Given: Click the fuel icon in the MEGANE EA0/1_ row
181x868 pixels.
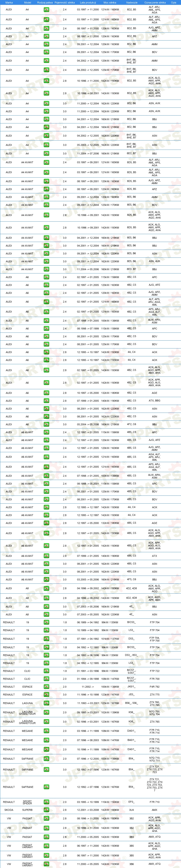Looking at the screenshot, I should [x=46, y=749].
